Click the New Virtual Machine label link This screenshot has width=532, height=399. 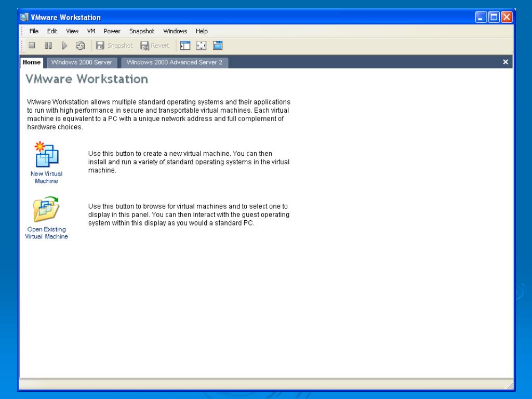coord(46,178)
